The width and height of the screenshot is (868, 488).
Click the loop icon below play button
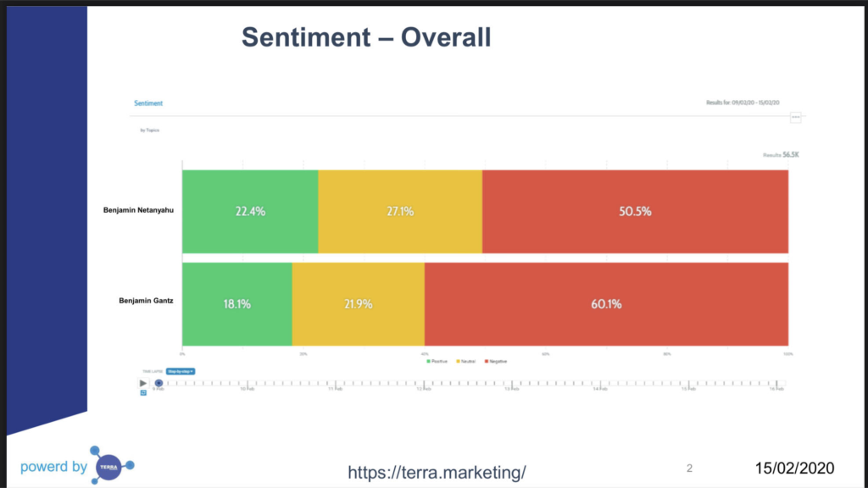click(143, 393)
